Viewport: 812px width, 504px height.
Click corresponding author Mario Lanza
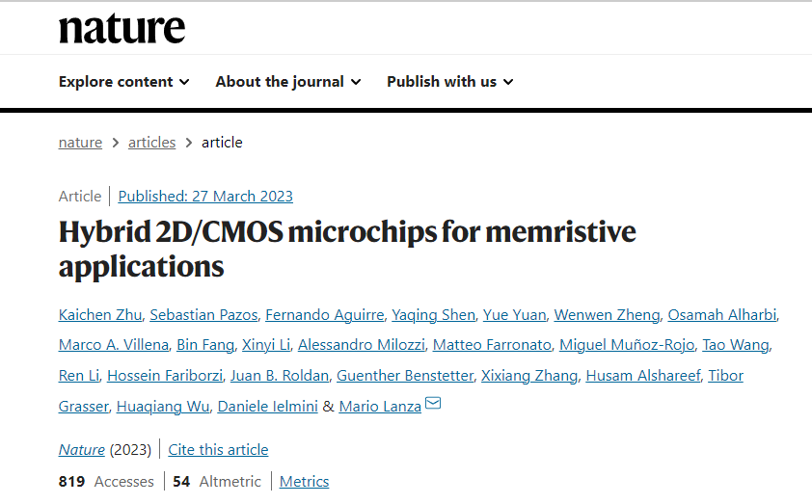[x=380, y=407]
